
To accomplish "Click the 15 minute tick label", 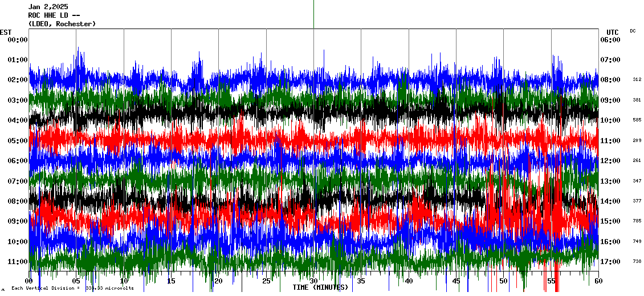I will click(171, 282).
